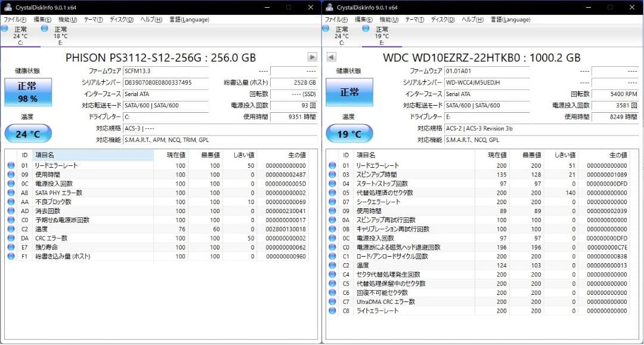Screen dimensions: 644x345
Task: Open 機能(U) menu in left window
Action: click(x=67, y=19)
